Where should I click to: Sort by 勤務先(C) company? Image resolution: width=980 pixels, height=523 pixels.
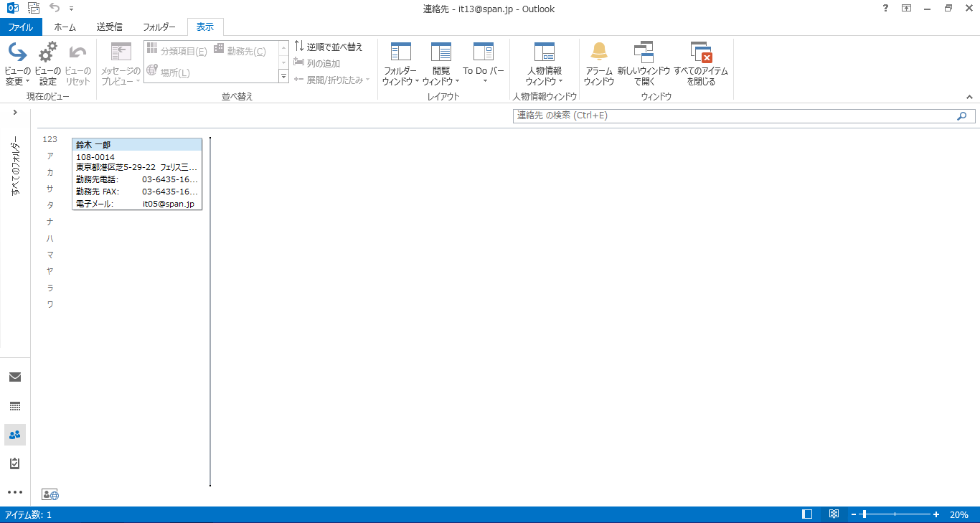tap(240, 51)
